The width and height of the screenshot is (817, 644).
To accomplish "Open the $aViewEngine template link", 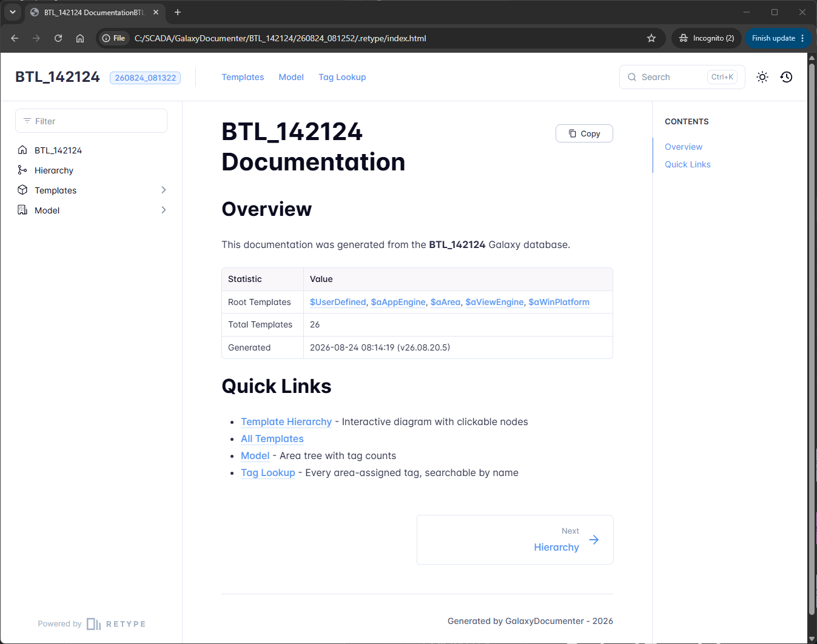I will tap(494, 302).
